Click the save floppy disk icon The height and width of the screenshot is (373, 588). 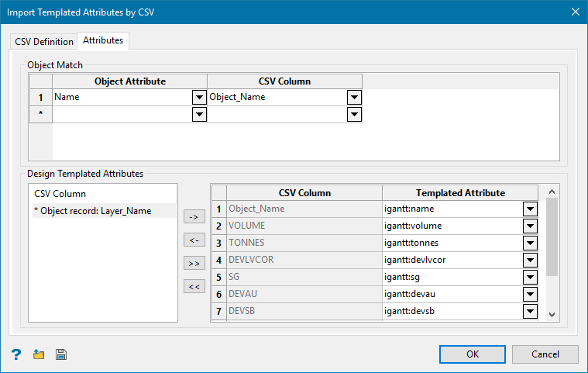(x=61, y=354)
